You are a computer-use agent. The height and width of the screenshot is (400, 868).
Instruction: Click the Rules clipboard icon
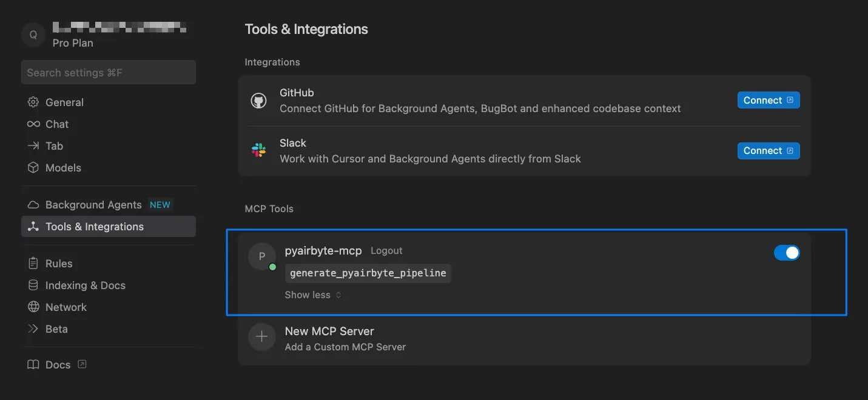pyautogui.click(x=33, y=264)
